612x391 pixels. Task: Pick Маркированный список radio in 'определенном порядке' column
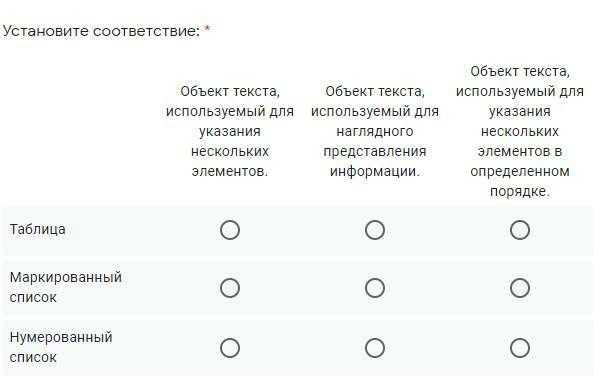coord(520,288)
